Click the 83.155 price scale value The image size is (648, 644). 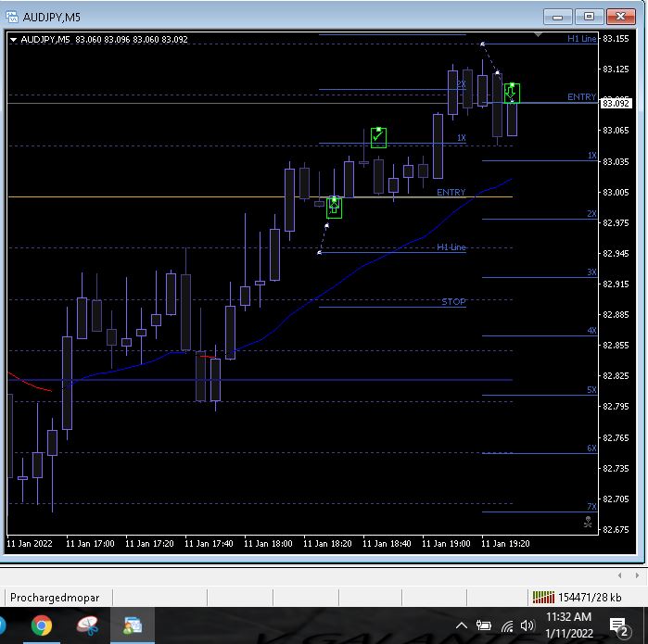tap(616, 39)
